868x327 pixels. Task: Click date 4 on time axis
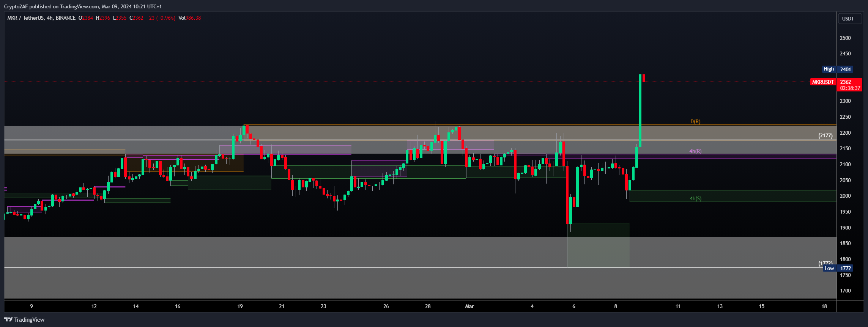click(532, 307)
